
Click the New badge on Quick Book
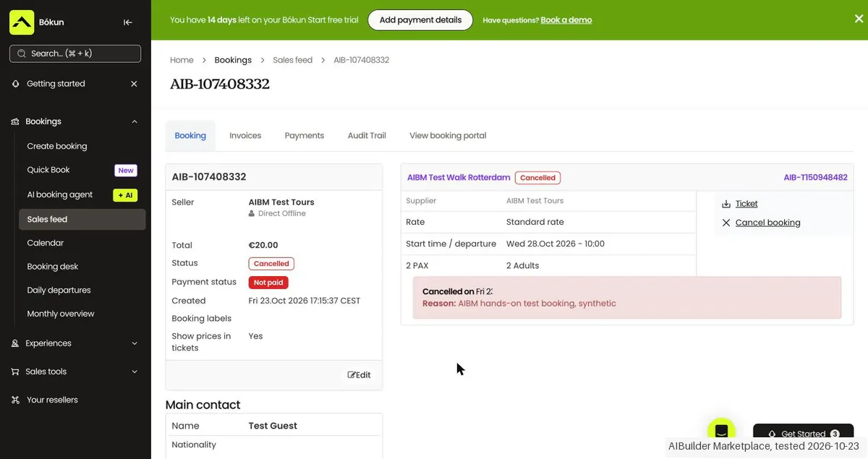tap(126, 171)
